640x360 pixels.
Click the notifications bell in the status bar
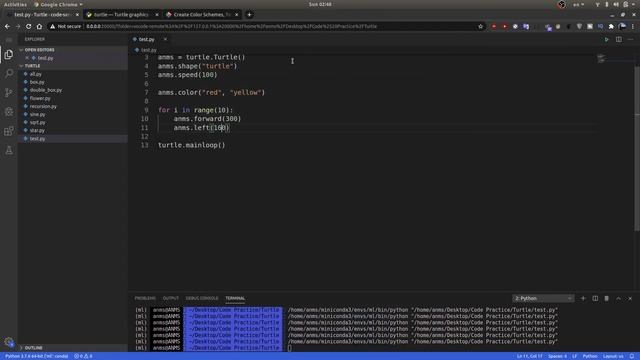pyautogui.click(x=632, y=356)
